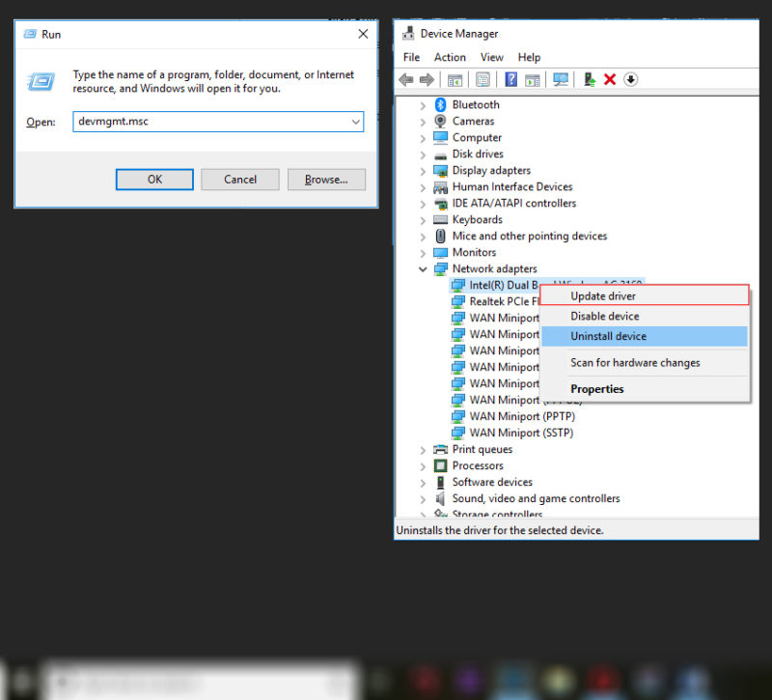Open the Run dialog's Open dropdown arrow
772x700 pixels.
(356, 123)
